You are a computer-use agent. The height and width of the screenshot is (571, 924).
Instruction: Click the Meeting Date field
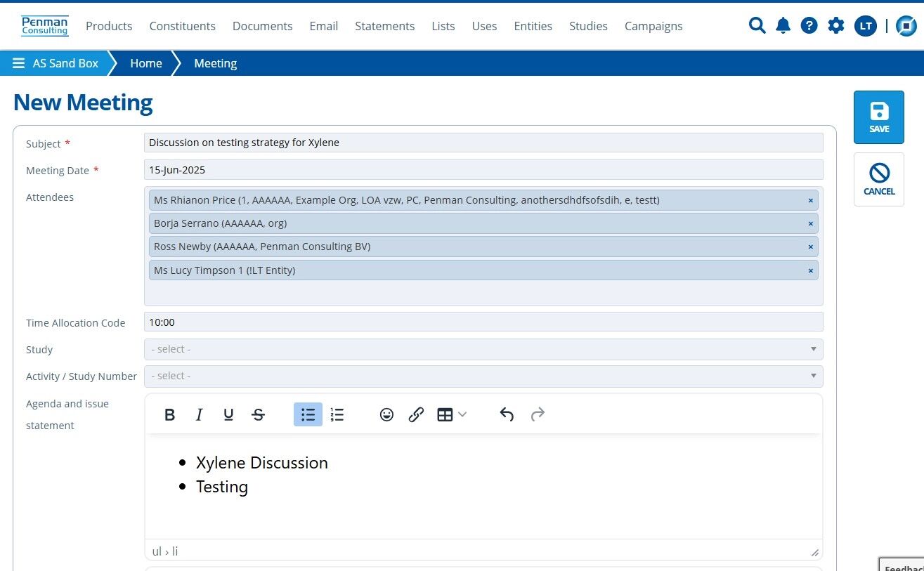tap(483, 169)
